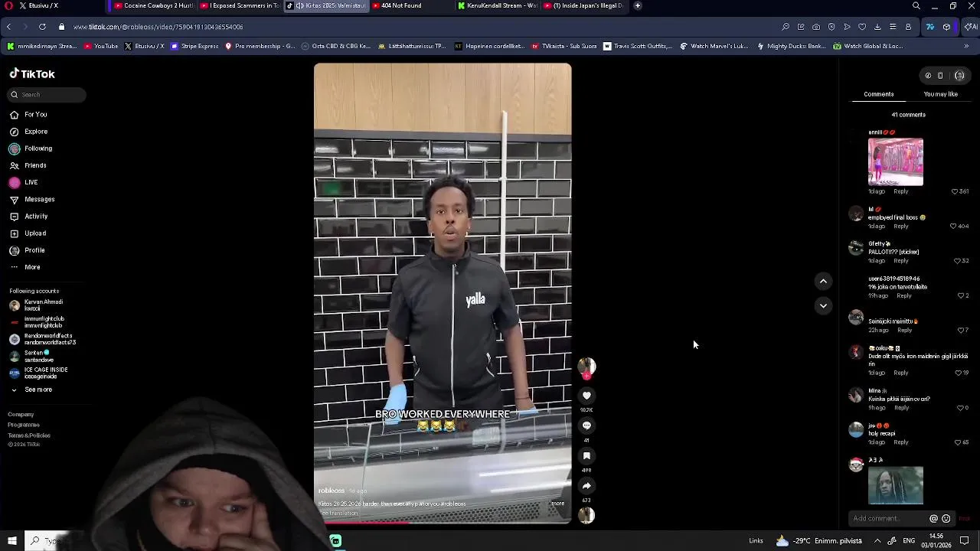Open robleoss creator name on video
Image resolution: width=980 pixels, height=551 pixels.
coord(332,491)
